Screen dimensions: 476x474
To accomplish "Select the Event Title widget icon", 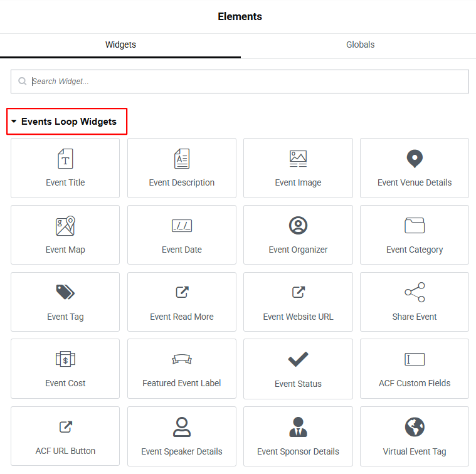I will point(65,159).
